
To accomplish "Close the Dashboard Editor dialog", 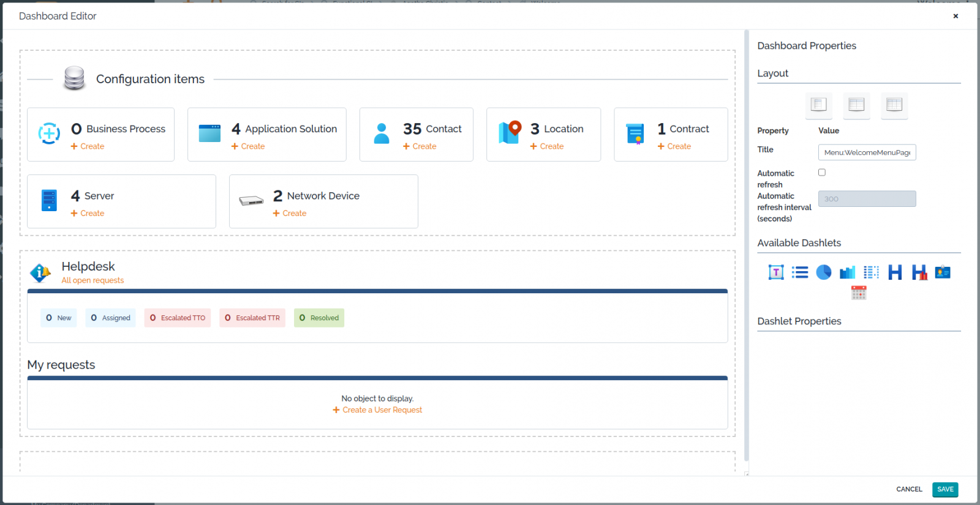I will tap(956, 16).
